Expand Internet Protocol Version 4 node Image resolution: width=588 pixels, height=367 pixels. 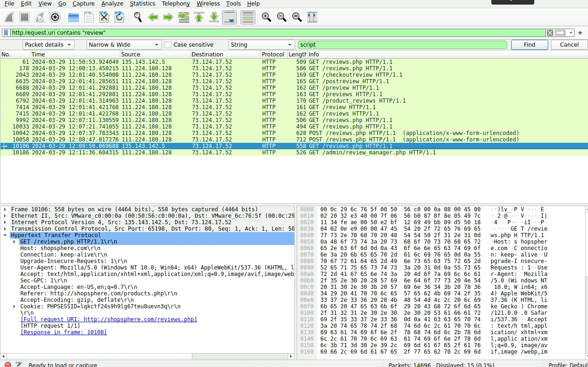pos(5,222)
